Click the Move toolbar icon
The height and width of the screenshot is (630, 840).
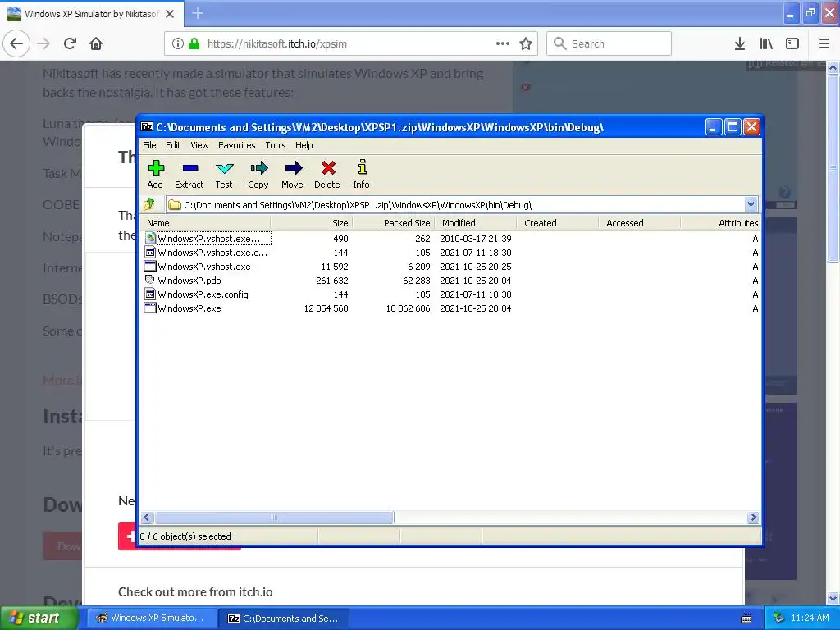[x=293, y=168]
